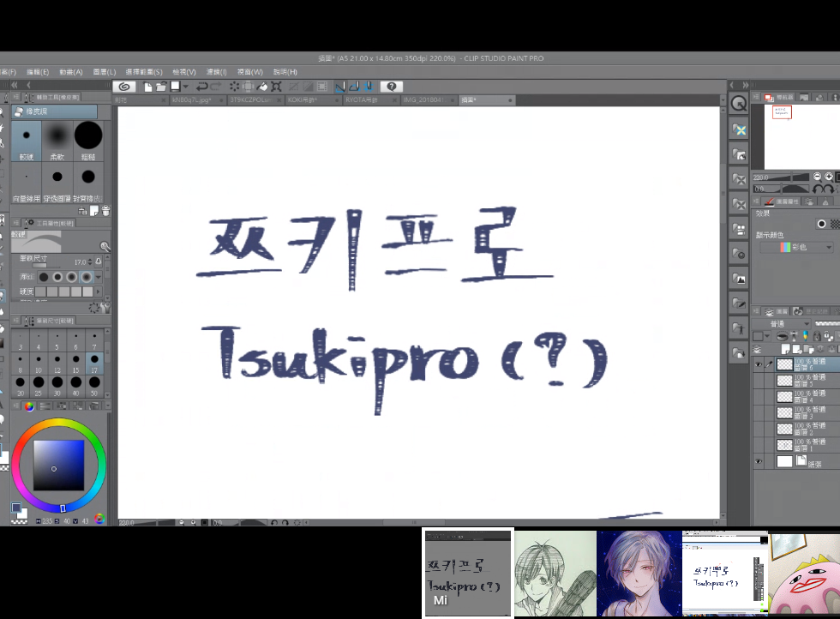
Task: Expand the Save icon dropdown arrow
Action: (x=186, y=87)
